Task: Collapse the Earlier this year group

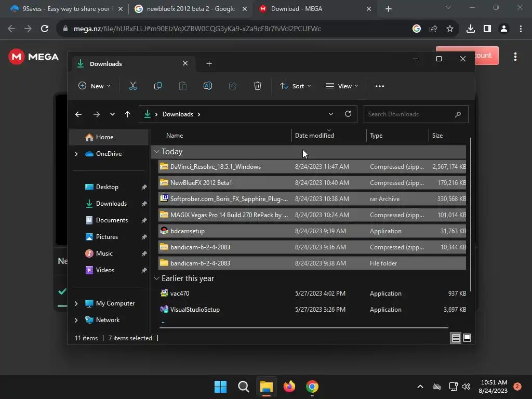Action: click(x=156, y=278)
